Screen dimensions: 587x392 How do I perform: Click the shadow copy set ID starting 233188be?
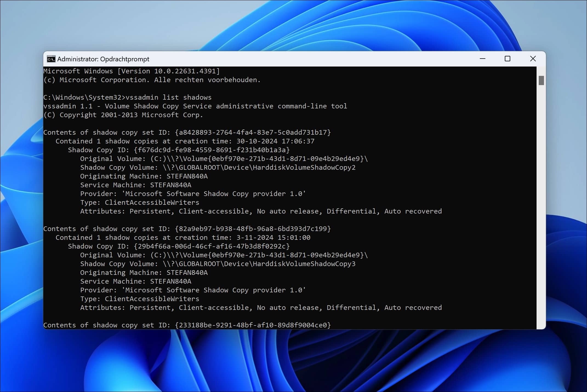253,325
